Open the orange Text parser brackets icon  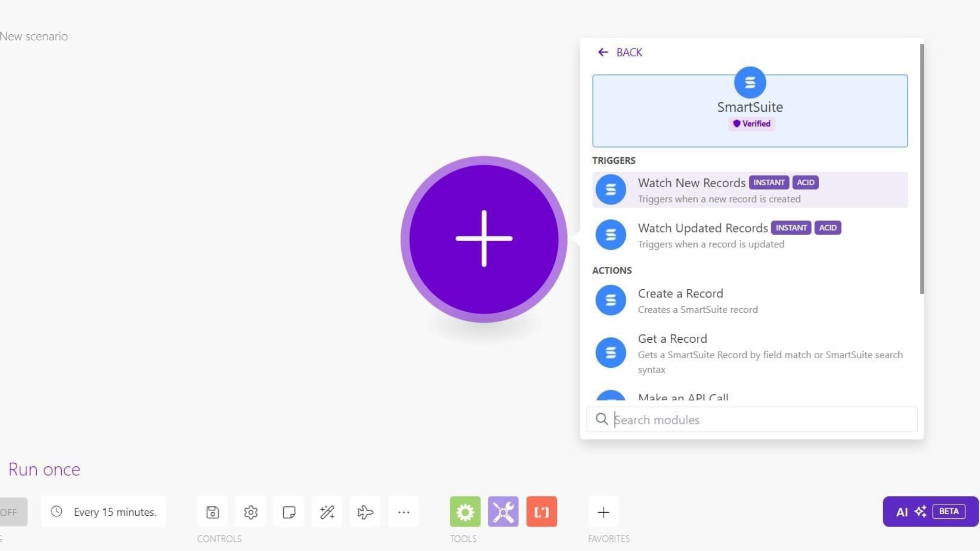[542, 512]
